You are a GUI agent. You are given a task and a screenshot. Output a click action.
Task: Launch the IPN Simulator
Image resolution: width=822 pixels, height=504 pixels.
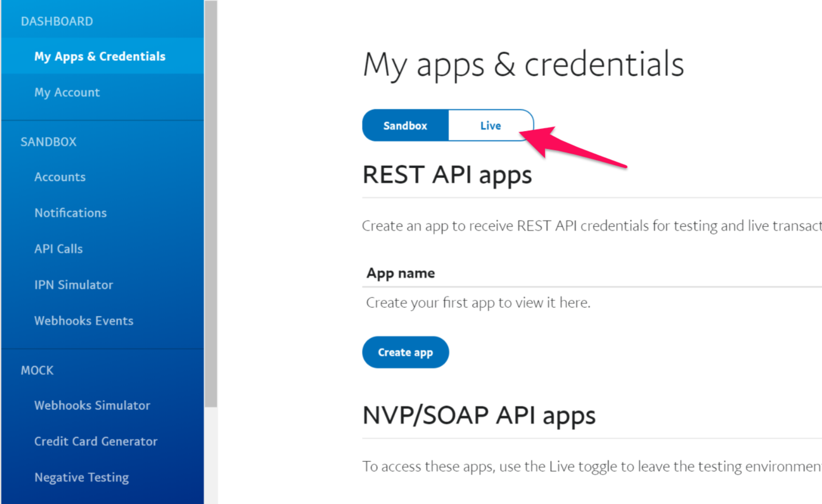click(74, 285)
